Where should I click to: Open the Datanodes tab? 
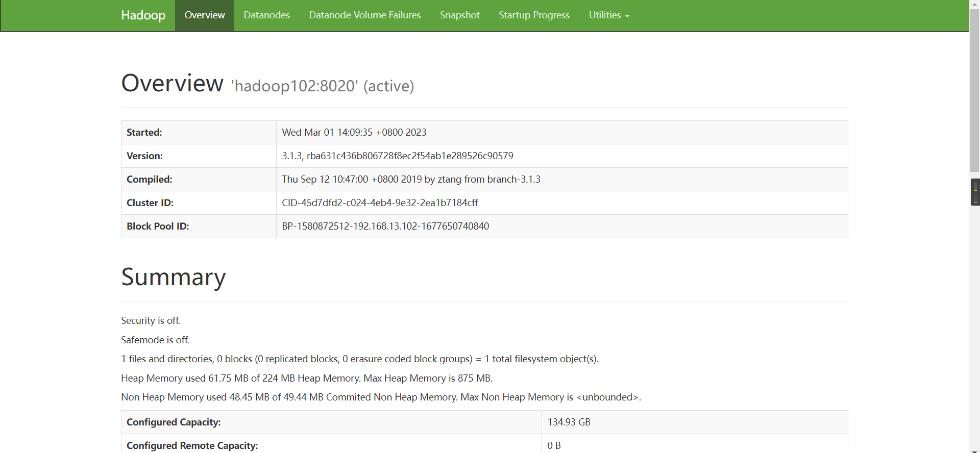(266, 15)
